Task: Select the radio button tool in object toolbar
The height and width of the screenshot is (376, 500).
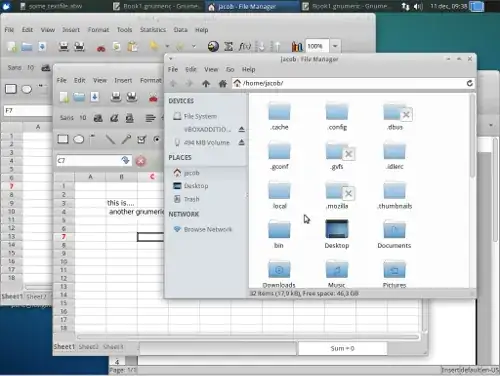Action: coord(156,139)
